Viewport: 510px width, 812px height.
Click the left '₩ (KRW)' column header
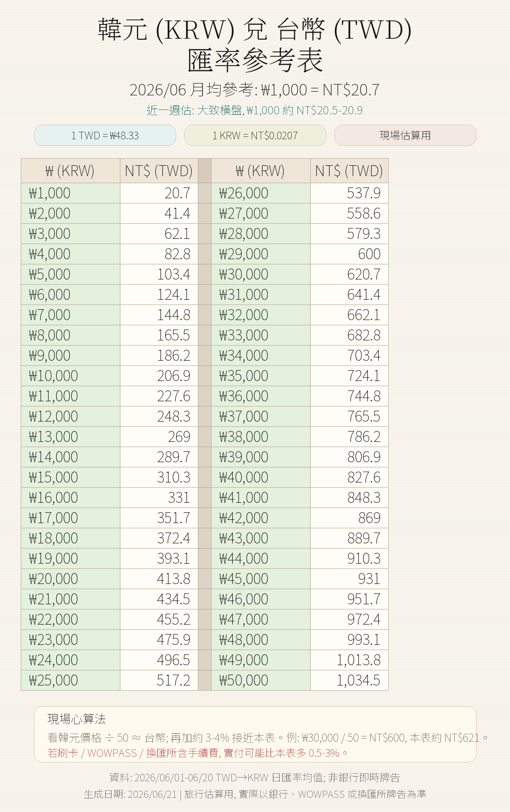(71, 170)
